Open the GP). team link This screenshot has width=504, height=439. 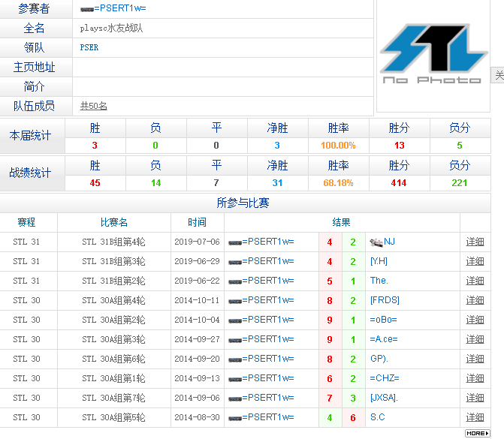tap(379, 359)
